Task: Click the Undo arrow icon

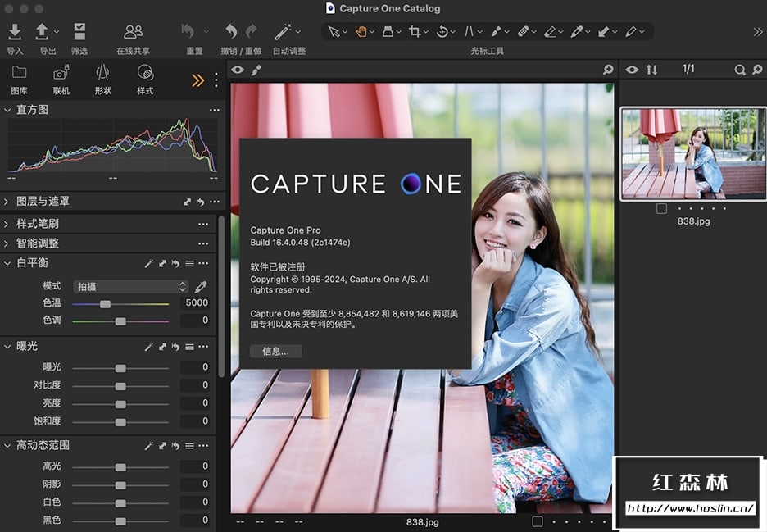Action: [x=231, y=32]
